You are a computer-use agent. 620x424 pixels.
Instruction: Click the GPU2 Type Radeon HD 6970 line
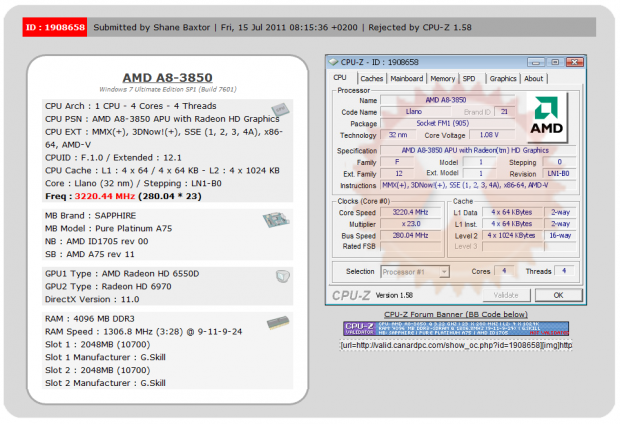108,286
